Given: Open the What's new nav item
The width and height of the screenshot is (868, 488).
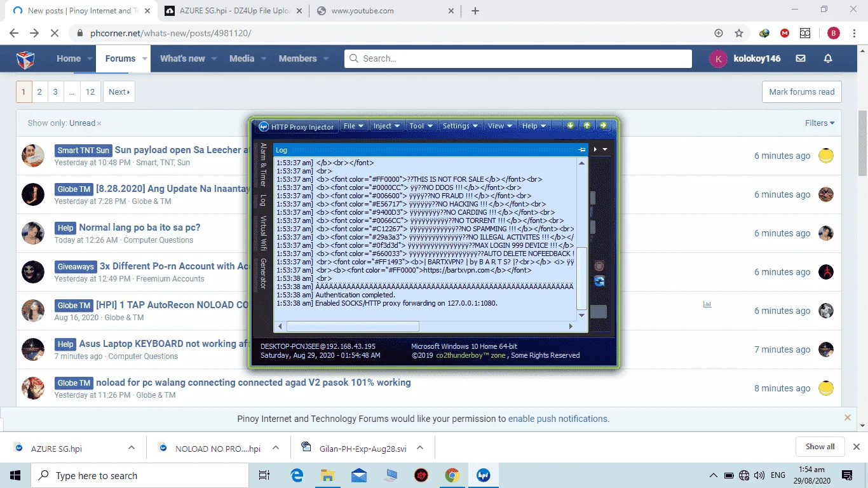Looking at the screenshot, I should tap(182, 58).
